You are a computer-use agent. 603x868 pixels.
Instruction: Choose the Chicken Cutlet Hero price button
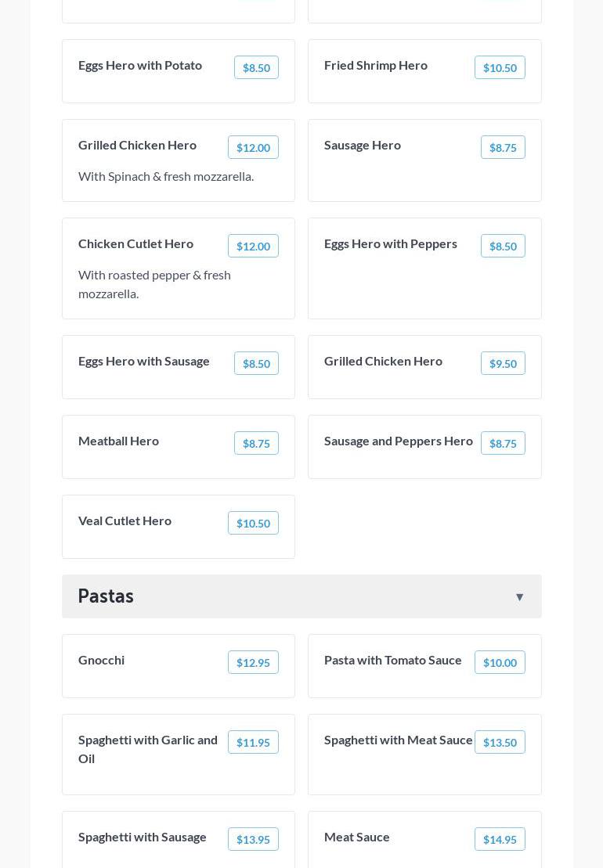point(253,247)
